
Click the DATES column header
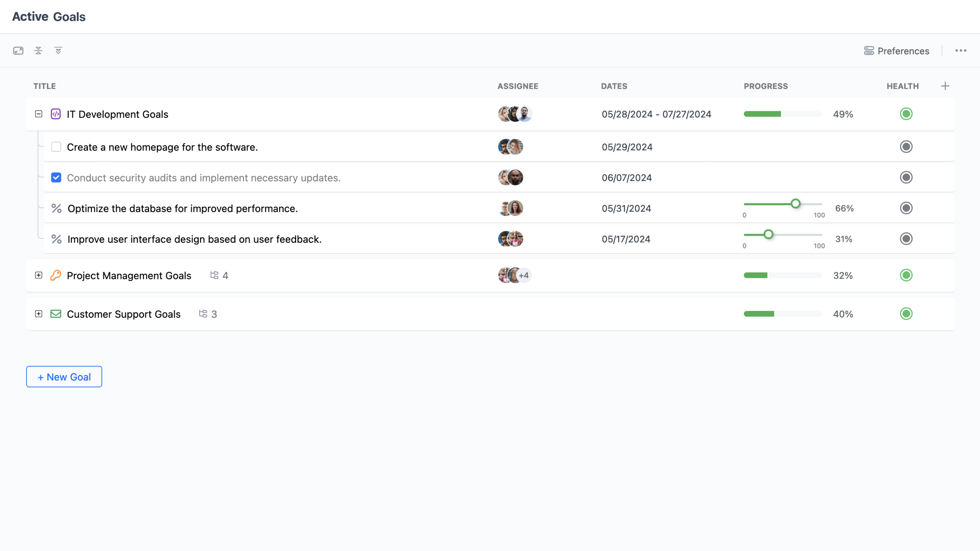click(x=614, y=86)
